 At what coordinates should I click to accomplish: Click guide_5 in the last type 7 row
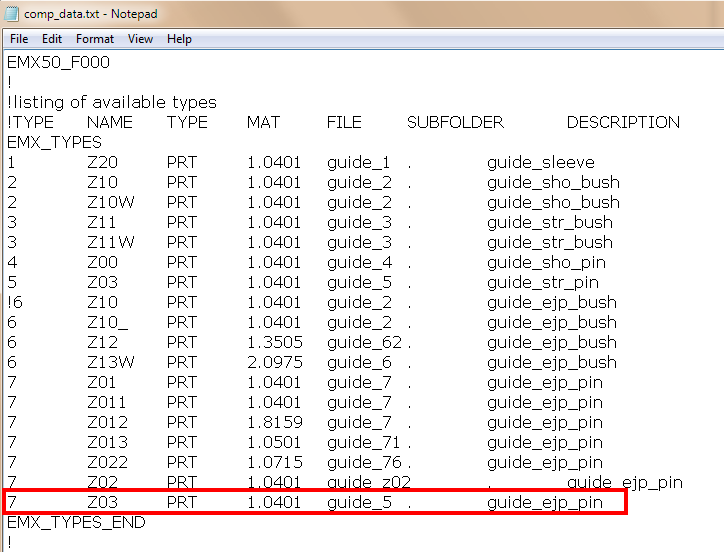coord(360,503)
